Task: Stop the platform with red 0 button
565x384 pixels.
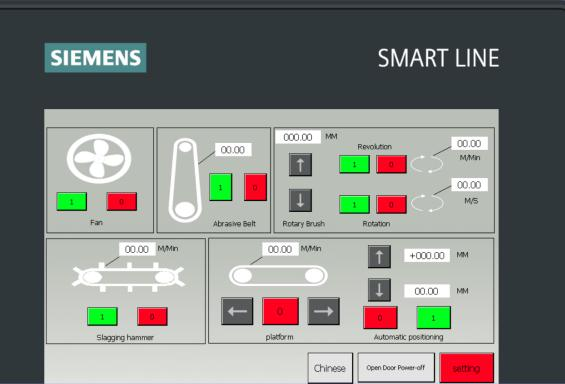Action: click(280, 311)
